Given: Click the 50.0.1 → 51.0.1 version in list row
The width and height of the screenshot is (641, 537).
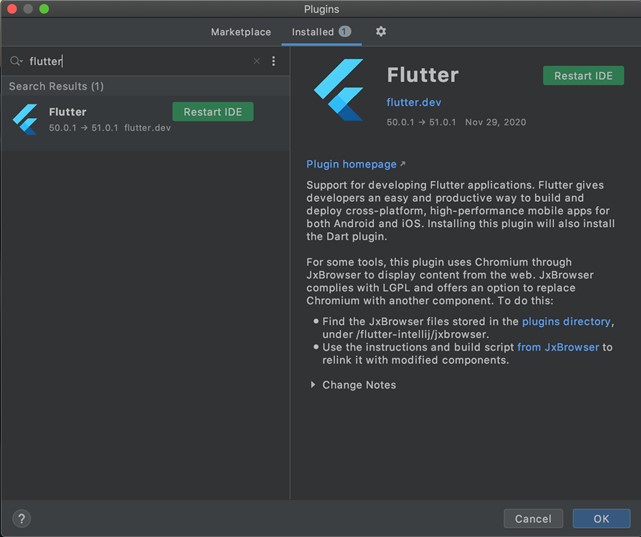Looking at the screenshot, I should coord(83,128).
